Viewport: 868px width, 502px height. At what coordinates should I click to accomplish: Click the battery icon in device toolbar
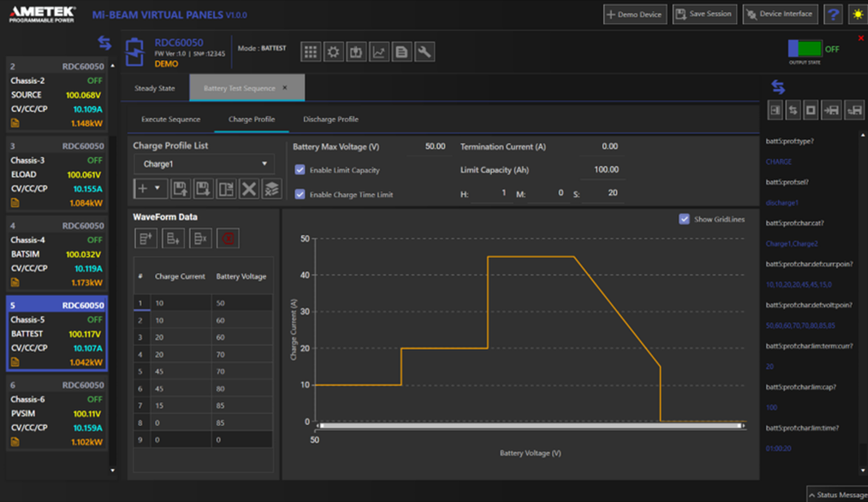click(x=356, y=52)
